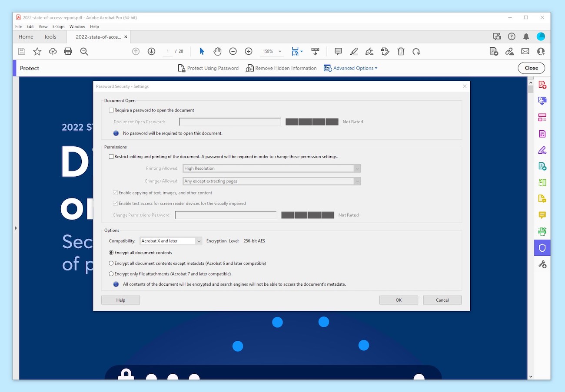Screen dimensions: 565x392
Task: Print the document using the printer icon
Action: pyautogui.click(x=68, y=51)
